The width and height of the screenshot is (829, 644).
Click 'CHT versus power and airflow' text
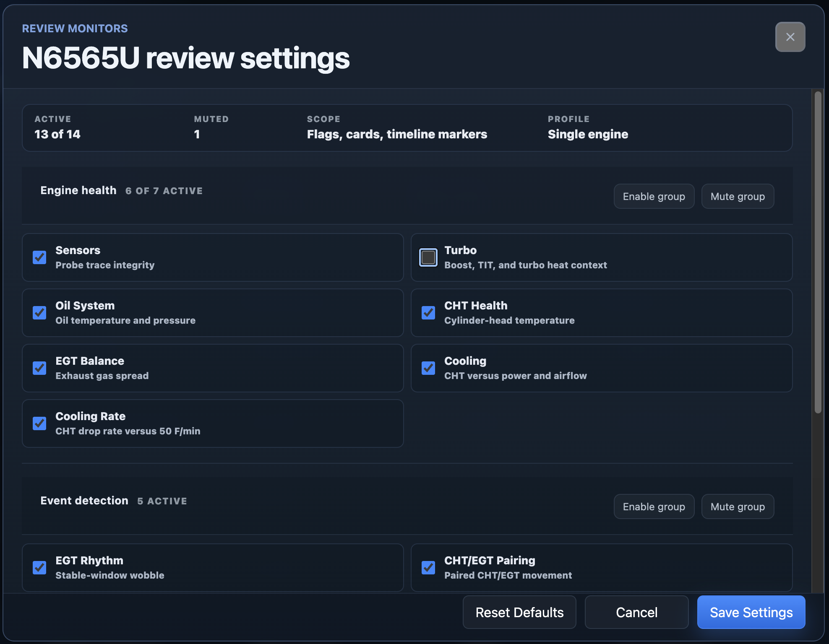516,376
